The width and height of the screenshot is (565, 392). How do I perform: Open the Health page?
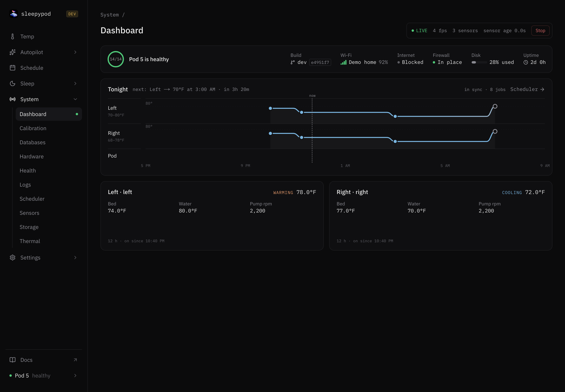(x=49, y=171)
